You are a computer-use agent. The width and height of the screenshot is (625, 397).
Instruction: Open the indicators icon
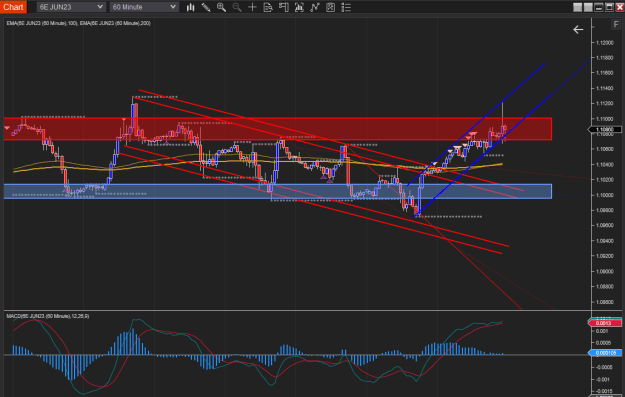pos(315,7)
